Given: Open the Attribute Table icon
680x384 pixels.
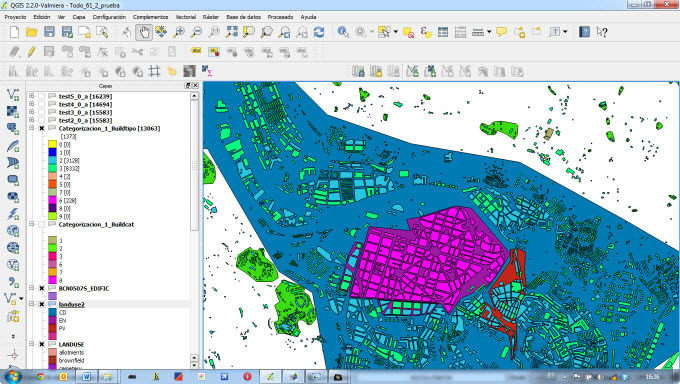Looking at the screenshot, I should coord(443,32).
